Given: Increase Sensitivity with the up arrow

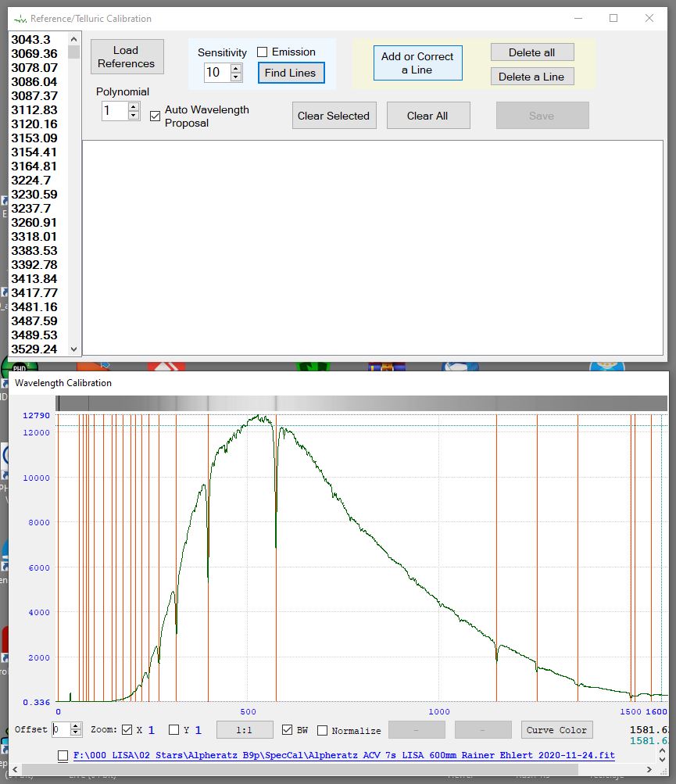Looking at the screenshot, I should point(235,68).
